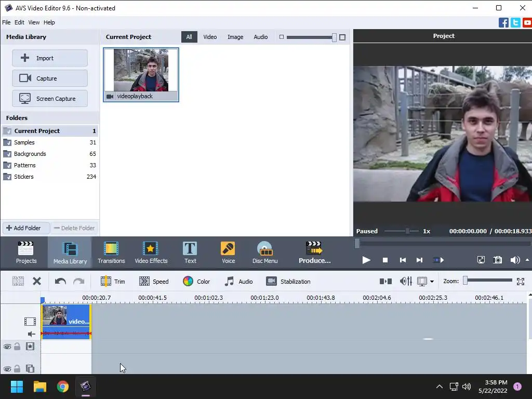This screenshot has height=399, width=532.
Task: Click the preview seek bar
Action: (x=443, y=243)
